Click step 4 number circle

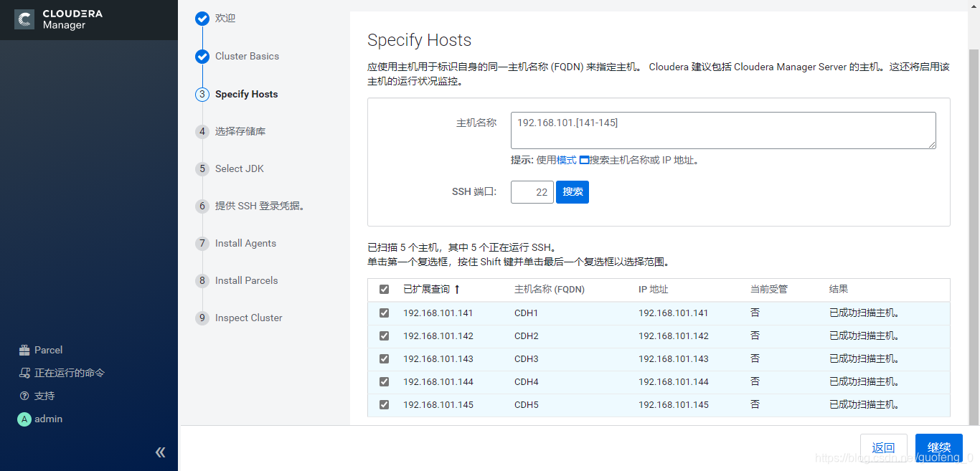coord(202,131)
